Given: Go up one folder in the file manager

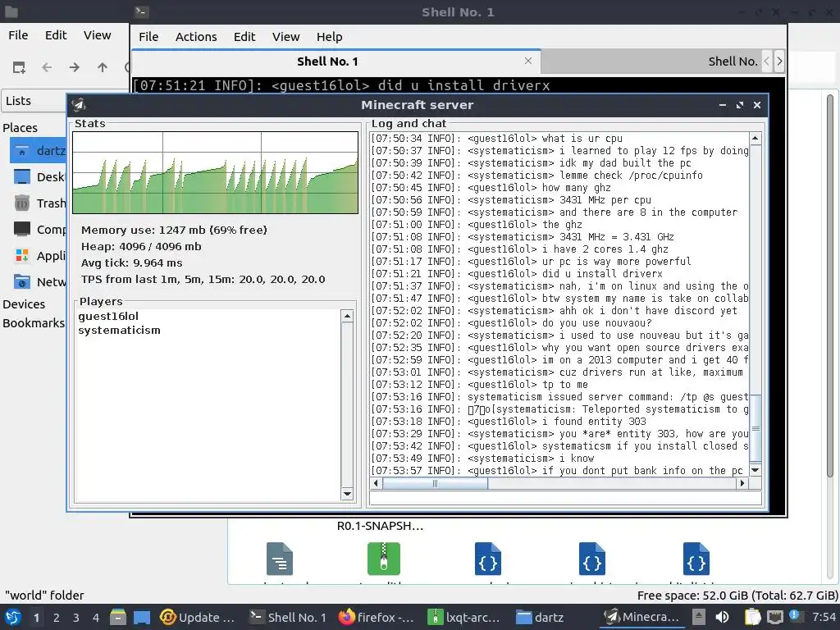Looking at the screenshot, I should point(102,67).
